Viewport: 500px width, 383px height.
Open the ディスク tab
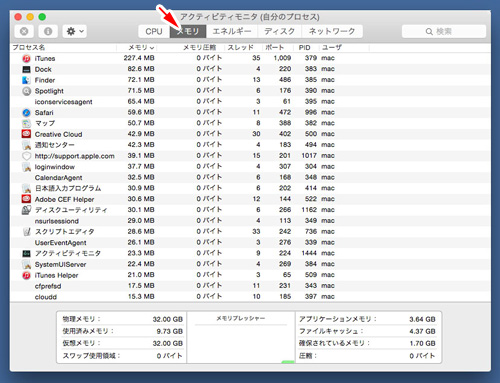[x=279, y=31]
